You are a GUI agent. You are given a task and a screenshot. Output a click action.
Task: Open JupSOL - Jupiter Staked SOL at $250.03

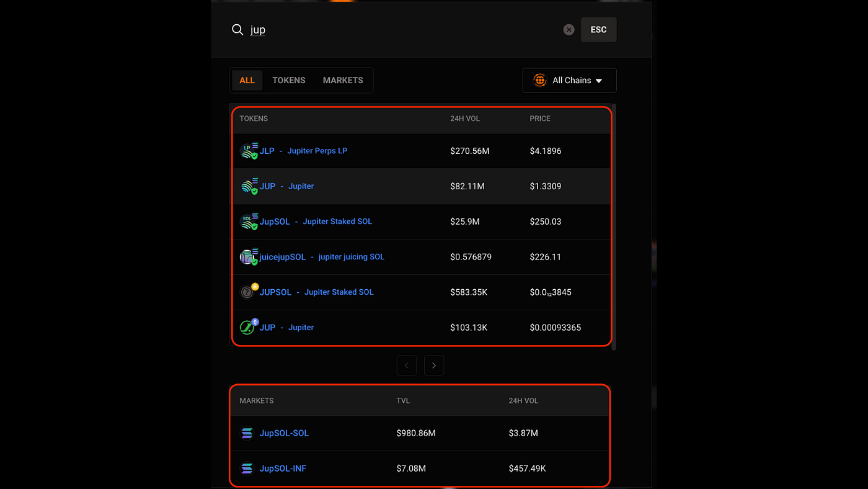pyautogui.click(x=316, y=222)
